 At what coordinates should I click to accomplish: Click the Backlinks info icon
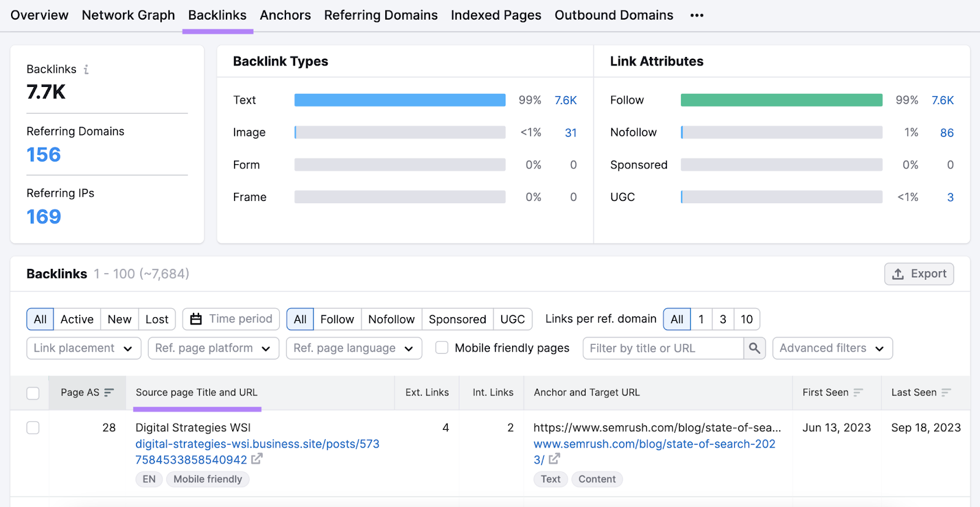(x=86, y=70)
